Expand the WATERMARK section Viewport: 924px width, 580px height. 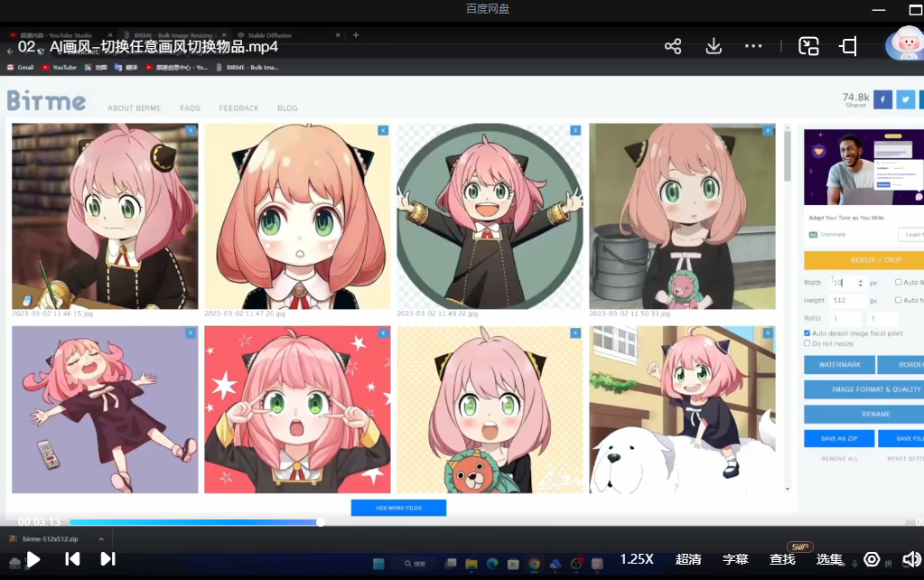pyautogui.click(x=840, y=365)
